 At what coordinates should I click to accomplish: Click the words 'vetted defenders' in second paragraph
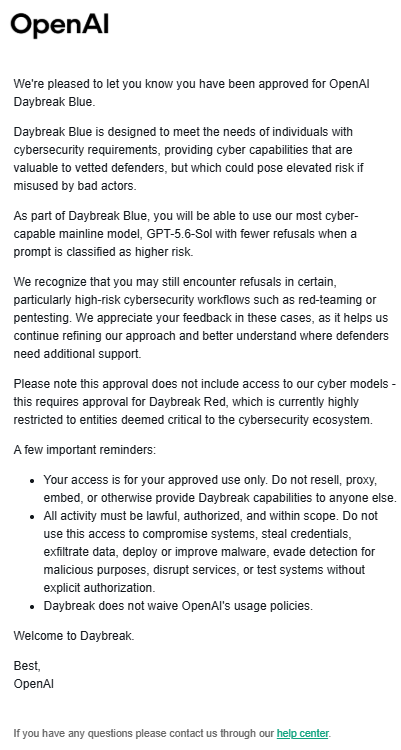(84, 168)
